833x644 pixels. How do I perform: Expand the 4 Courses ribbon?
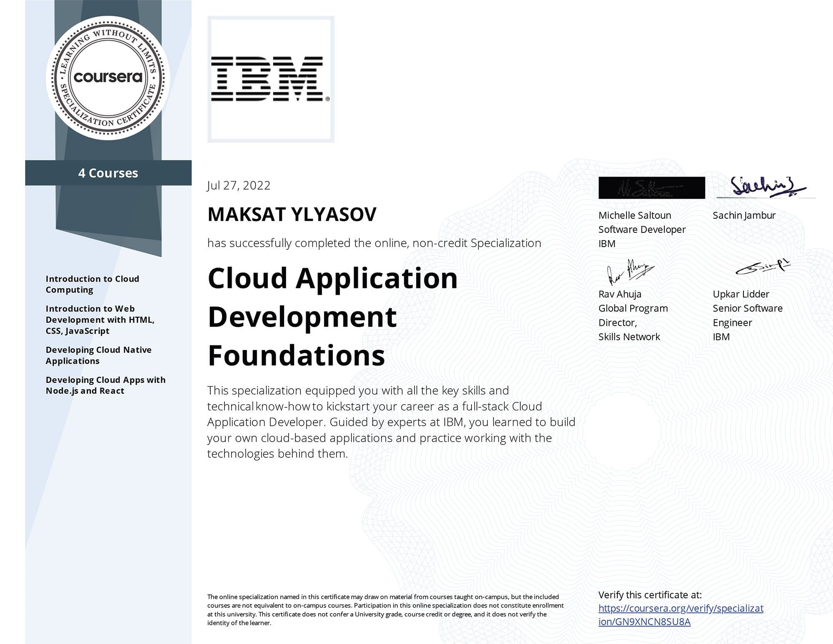109,173
